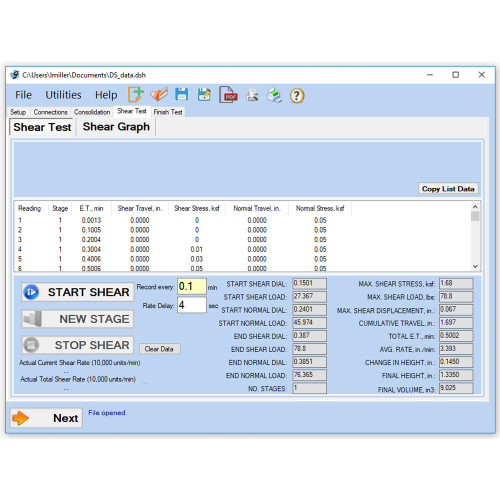Image resolution: width=500 pixels, height=500 pixels.
Task: Click the Shear Stress, ksf column header
Action: pyautogui.click(x=197, y=208)
